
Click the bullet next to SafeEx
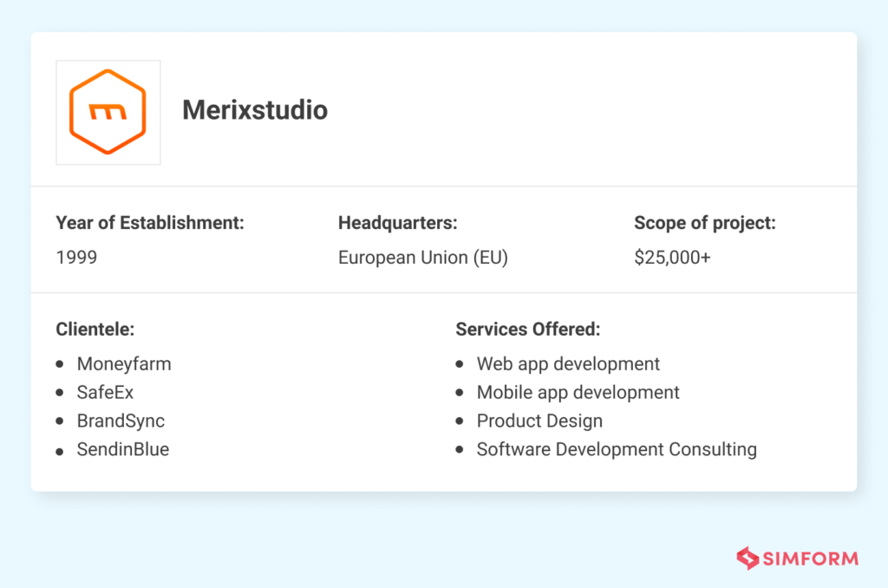[59, 393]
